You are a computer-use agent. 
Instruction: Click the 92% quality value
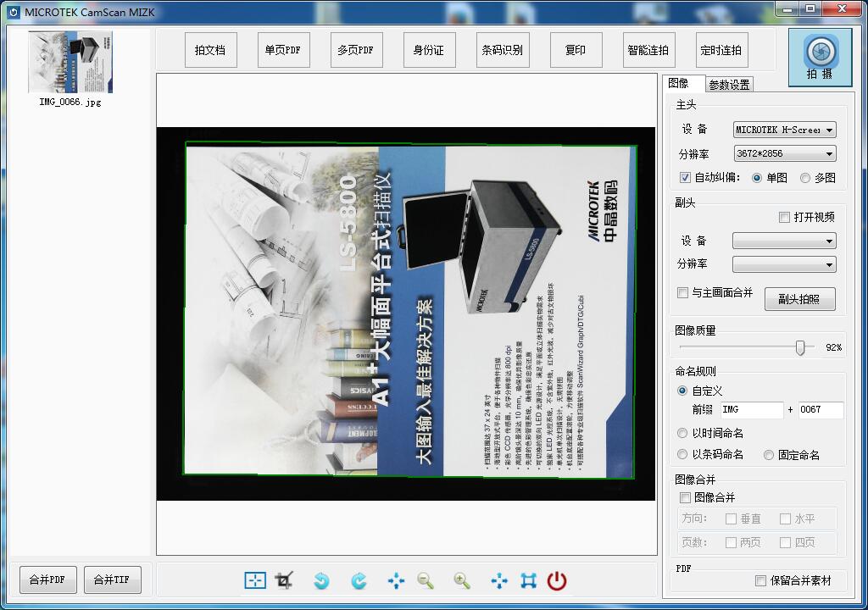click(834, 347)
